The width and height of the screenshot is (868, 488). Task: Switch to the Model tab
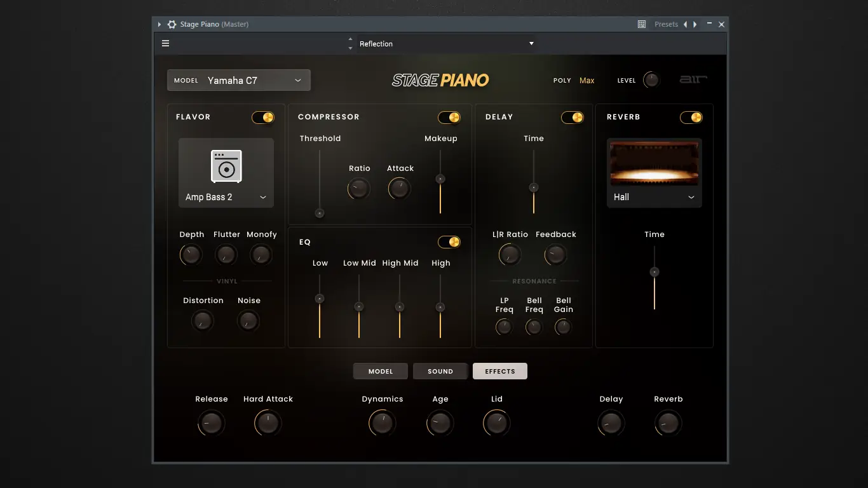[381, 371]
